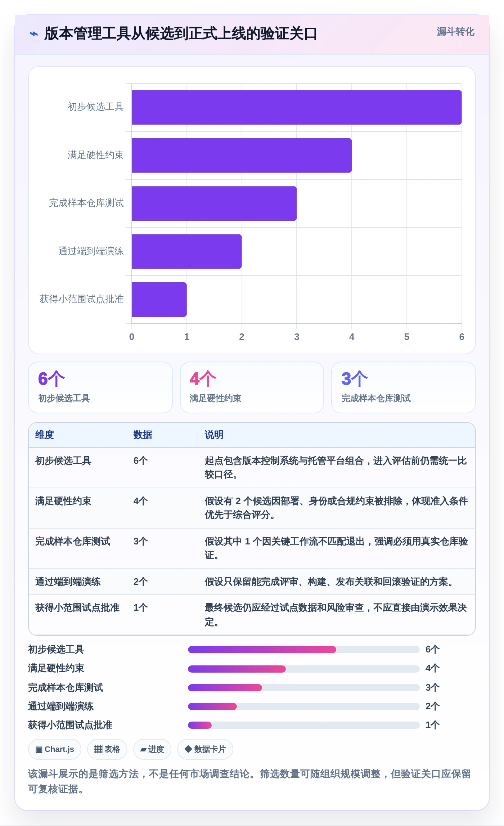Click the 1个 value in the table
This screenshot has width=504, height=826.
141,608
